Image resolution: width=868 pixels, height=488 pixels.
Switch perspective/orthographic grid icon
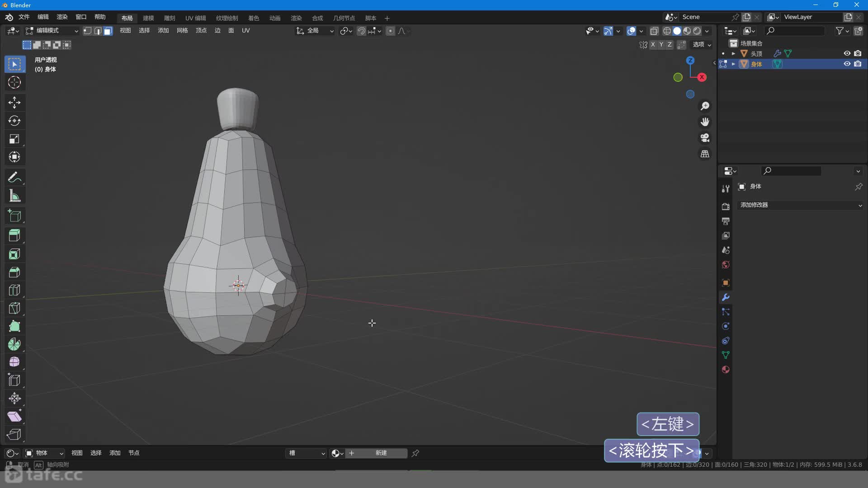click(705, 154)
